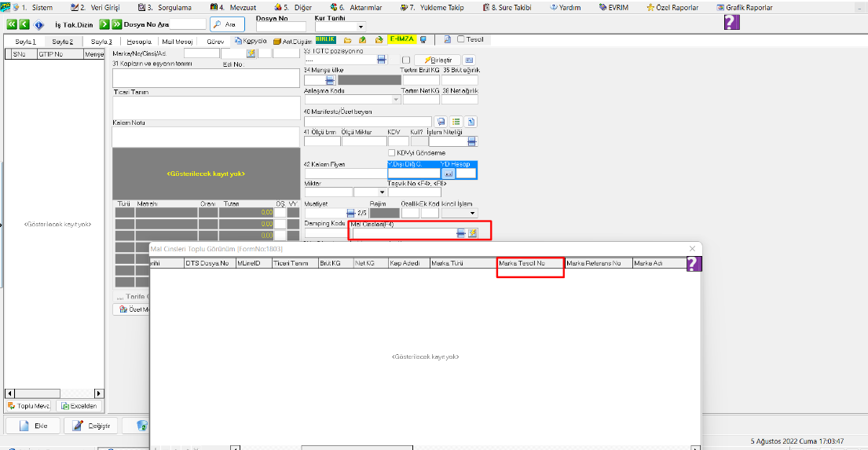This screenshot has width=868, height=450.
Task: Click right scroll arrow of left grid scrollbar
Action: pos(98,393)
